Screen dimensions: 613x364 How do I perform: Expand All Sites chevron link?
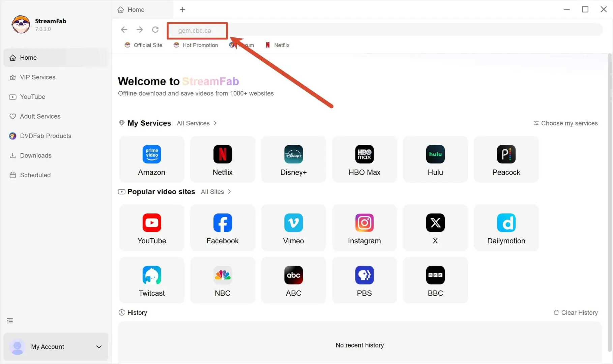(x=216, y=191)
